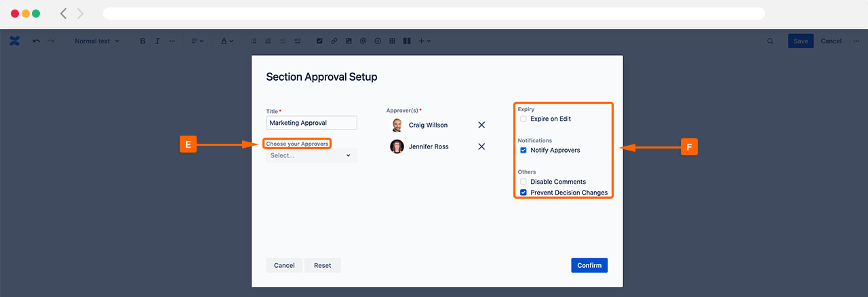Click the Reset button in dialog
Screen dimensions: 868x297
click(322, 265)
